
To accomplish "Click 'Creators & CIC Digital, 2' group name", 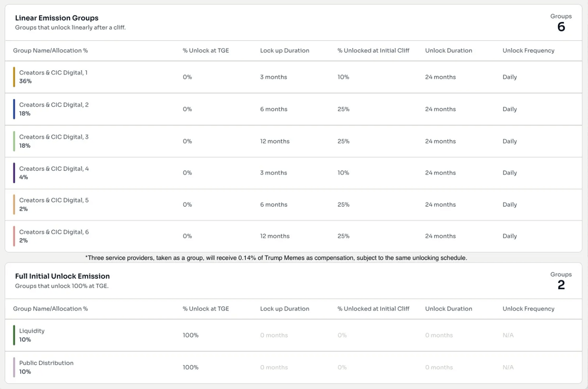I will 54,105.
